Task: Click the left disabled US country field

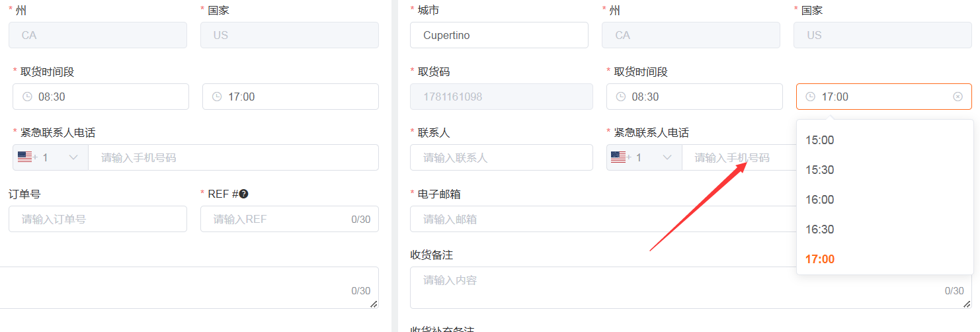Action: coord(290,35)
